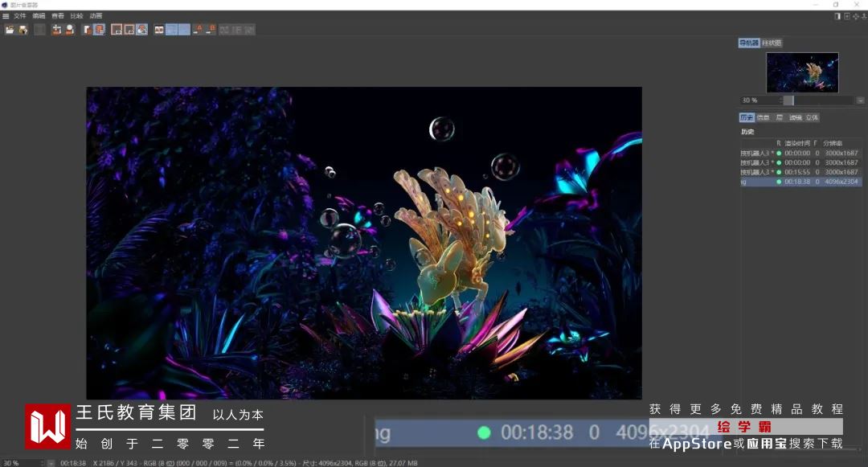Open the zoom preset dropdown in navigator
Viewport: 868px width, 467px height.
tap(860, 100)
